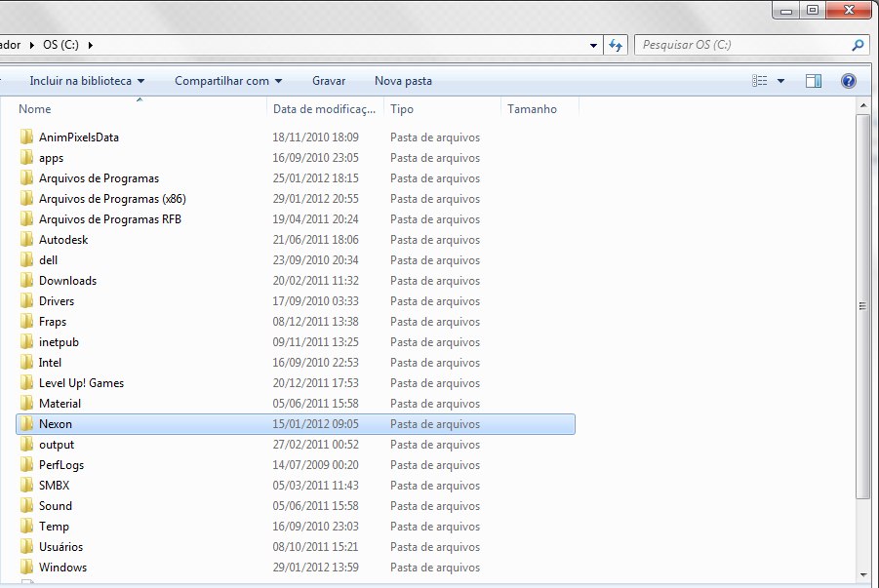This screenshot has height=588, width=879.
Task: Click the change view icon
Action: pos(760,81)
